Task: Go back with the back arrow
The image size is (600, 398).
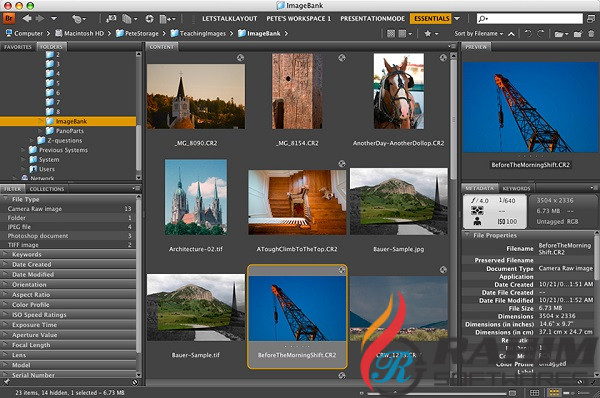Action: click(x=26, y=18)
